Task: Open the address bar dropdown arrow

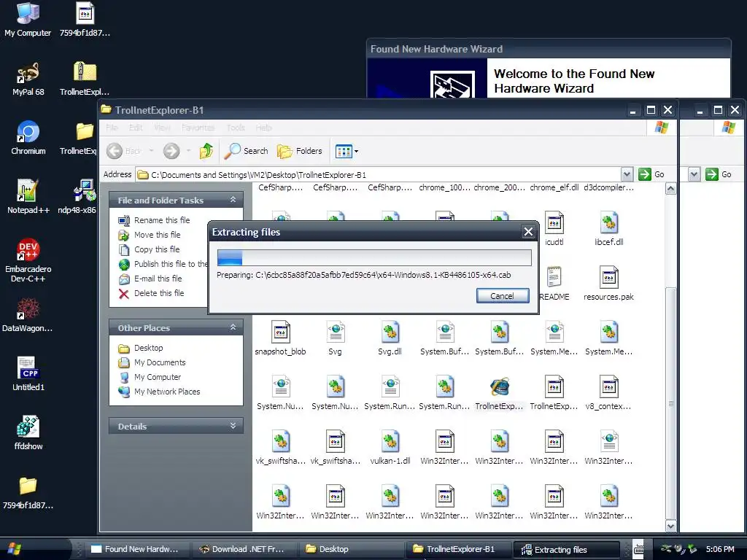Action: click(x=627, y=174)
